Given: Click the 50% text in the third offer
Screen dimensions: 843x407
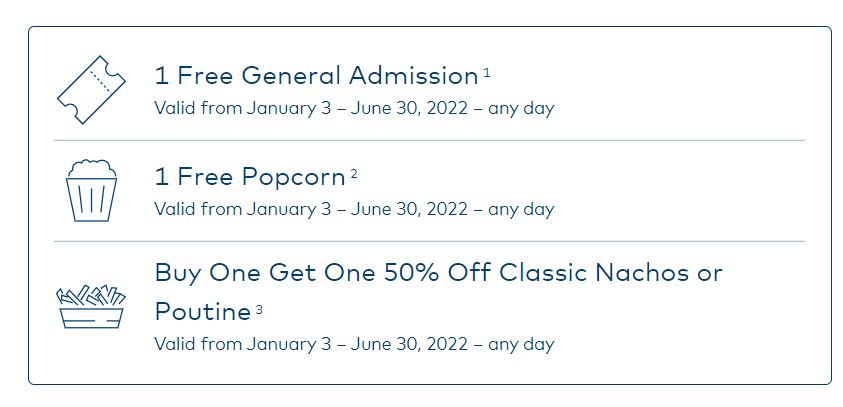Looking at the screenshot, I should 411,272.
